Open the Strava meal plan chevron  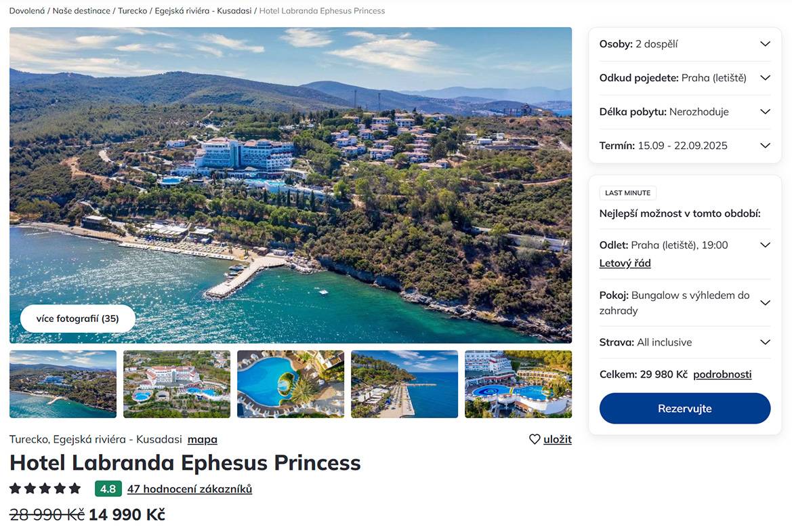[x=765, y=342]
